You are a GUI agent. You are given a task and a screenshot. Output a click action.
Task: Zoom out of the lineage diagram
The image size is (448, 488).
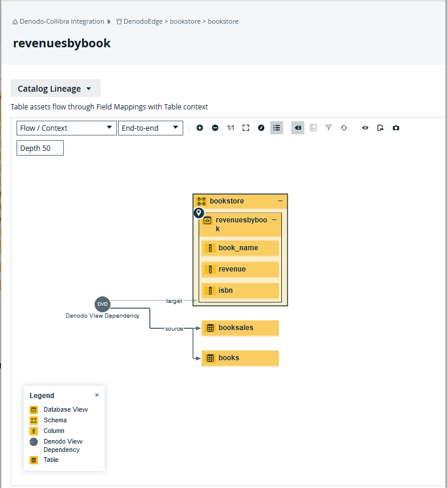pyautogui.click(x=215, y=128)
